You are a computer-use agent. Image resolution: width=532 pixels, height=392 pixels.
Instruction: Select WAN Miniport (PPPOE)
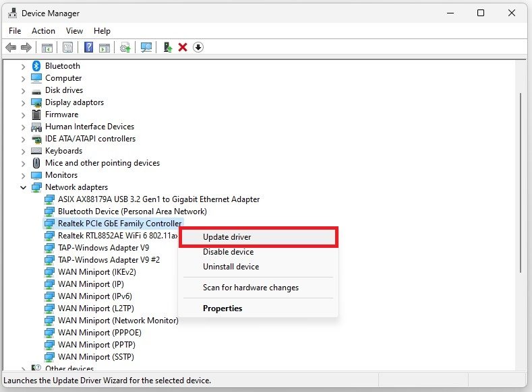tap(100, 333)
